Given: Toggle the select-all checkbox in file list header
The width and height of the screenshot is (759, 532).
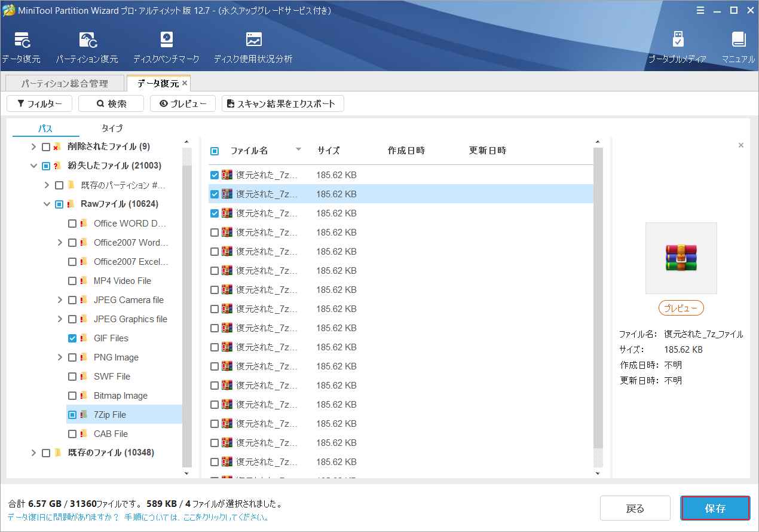Looking at the screenshot, I should (213, 151).
